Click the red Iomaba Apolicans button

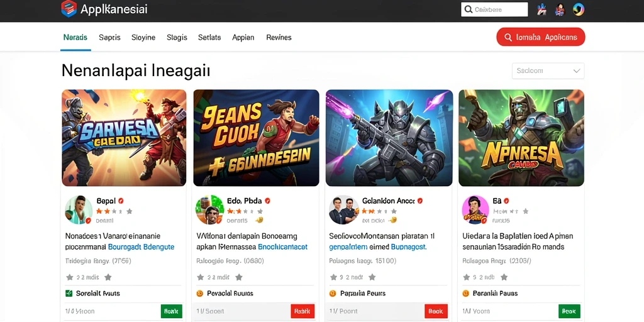(x=540, y=37)
